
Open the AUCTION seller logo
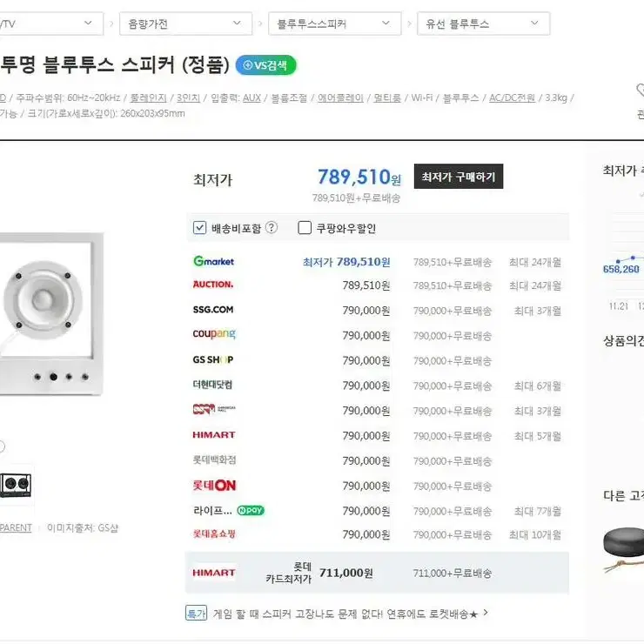[x=212, y=285]
